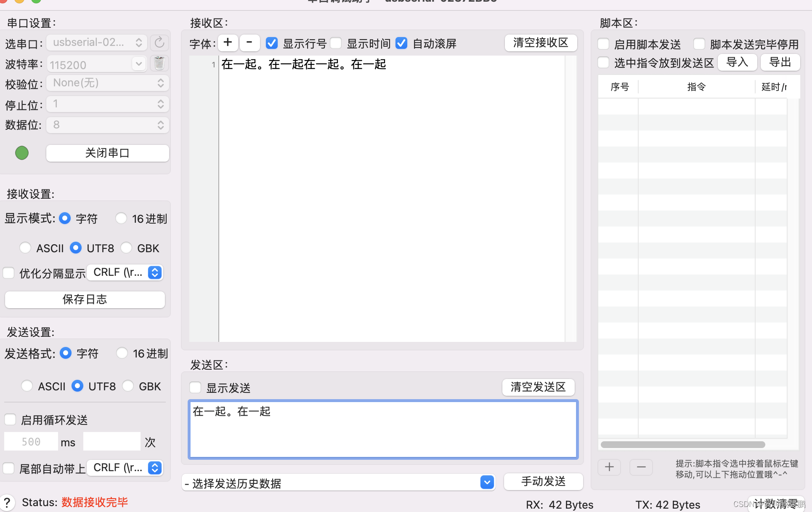The height and width of the screenshot is (512, 812).
Task: Open 选择发送历史数据 history dropdown
Action: (486, 482)
